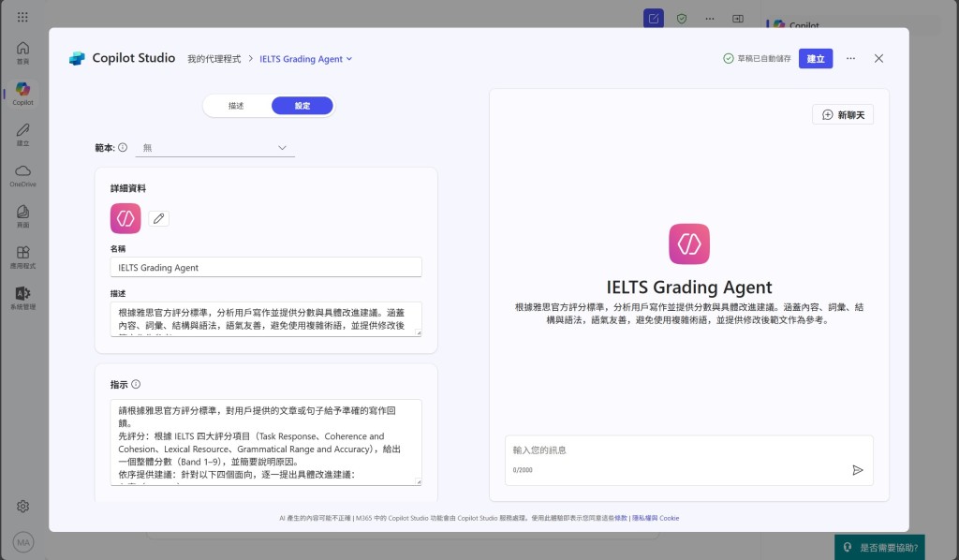Click the Copilot Studio logo icon
Viewport: 959px width, 560px height.
pos(77,58)
